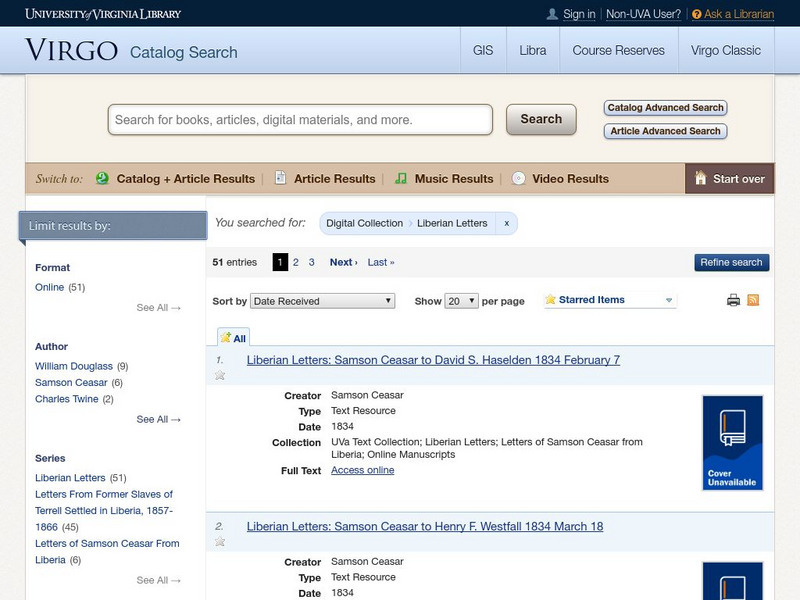The image size is (800, 600).
Task: Remove the Liberian Letters filter with x
Action: point(506,223)
